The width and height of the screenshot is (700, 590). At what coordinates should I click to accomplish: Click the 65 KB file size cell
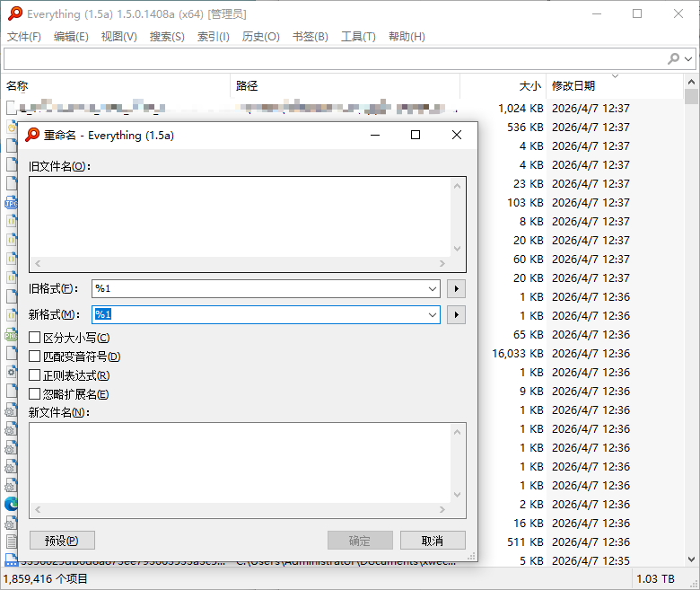pos(528,335)
